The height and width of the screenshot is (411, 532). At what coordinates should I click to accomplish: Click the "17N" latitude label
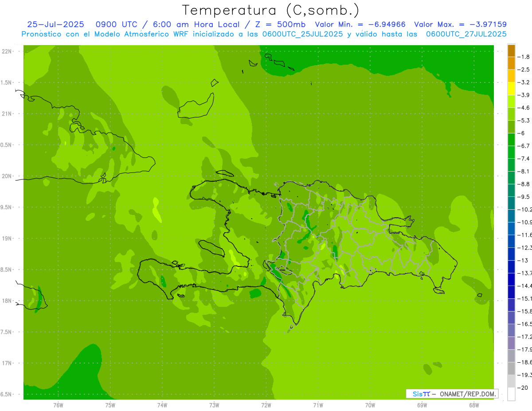point(7,363)
